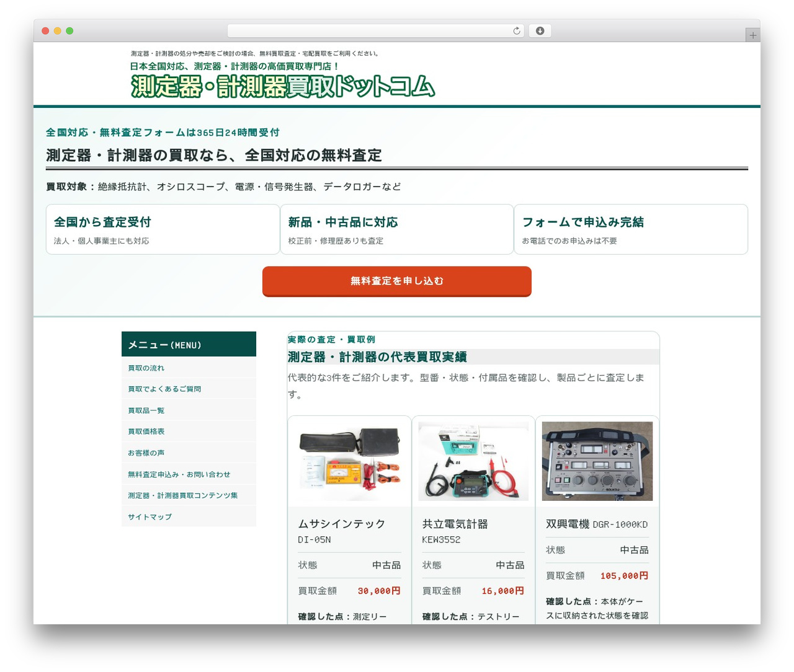
Task: Select 買取価格表 in the sidebar menu
Action: click(x=189, y=431)
